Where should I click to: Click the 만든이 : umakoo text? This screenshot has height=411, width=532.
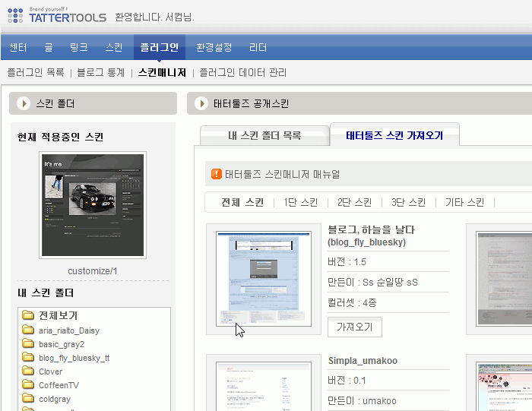pos(362,401)
